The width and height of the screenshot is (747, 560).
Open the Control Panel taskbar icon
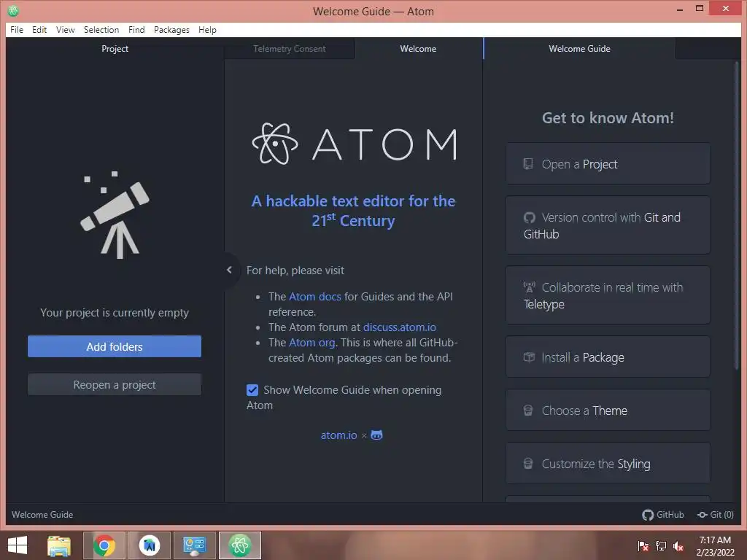coord(194,545)
